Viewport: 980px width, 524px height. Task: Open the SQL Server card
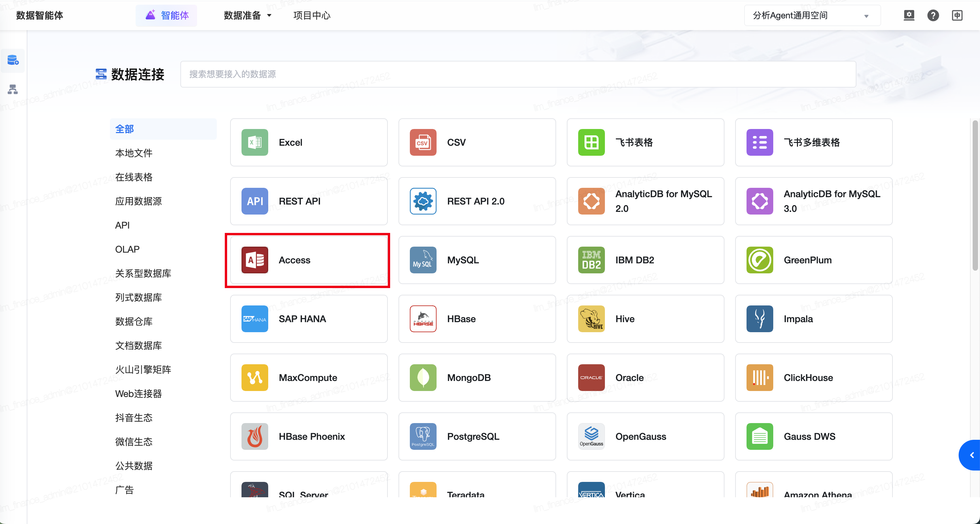(x=309, y=485)
